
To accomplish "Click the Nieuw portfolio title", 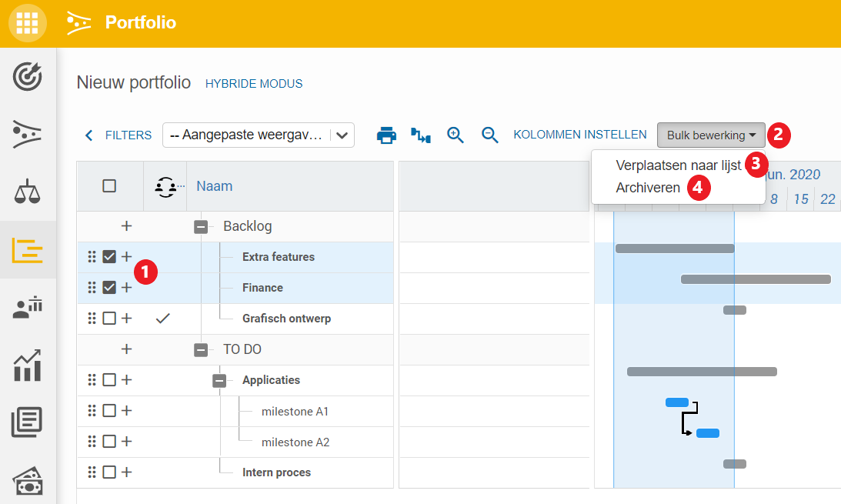I will click(134, 82).
